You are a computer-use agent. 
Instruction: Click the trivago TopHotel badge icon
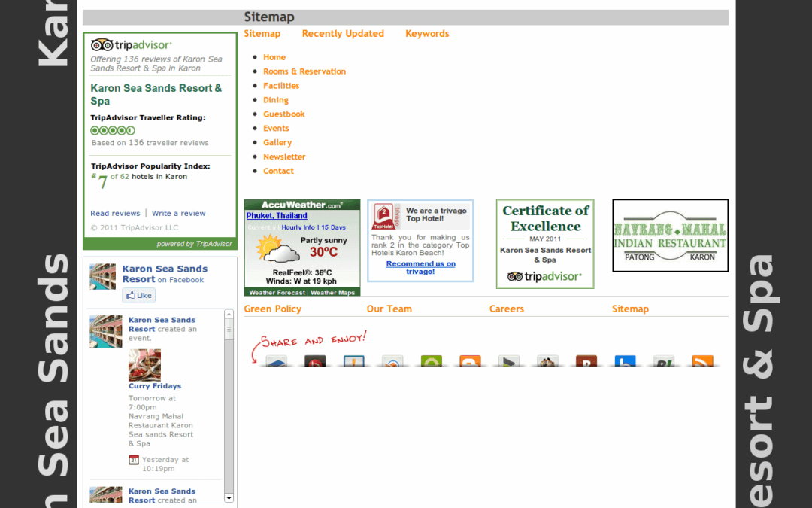386,216
